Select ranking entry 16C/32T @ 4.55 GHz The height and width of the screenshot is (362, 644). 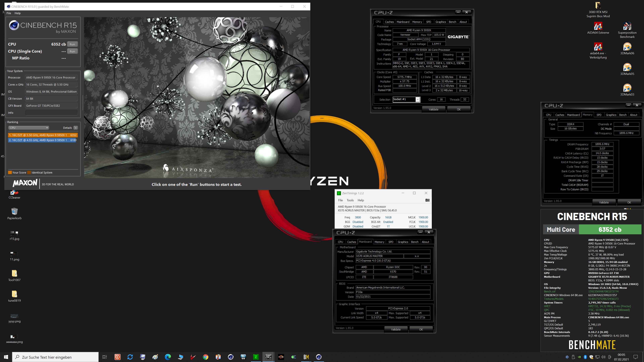pyautogui.click(x=43, y=140)
